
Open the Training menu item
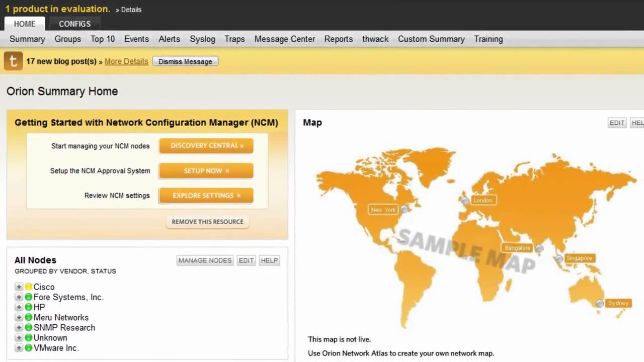pos(488,39)
